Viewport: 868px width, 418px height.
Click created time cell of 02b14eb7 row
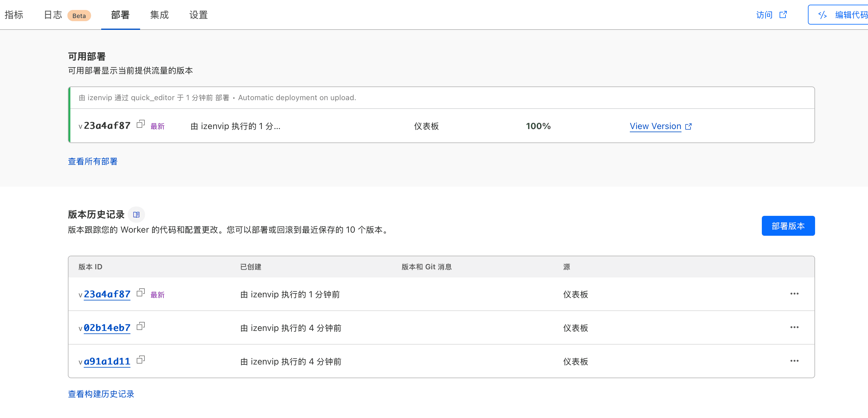pos(291,328)
